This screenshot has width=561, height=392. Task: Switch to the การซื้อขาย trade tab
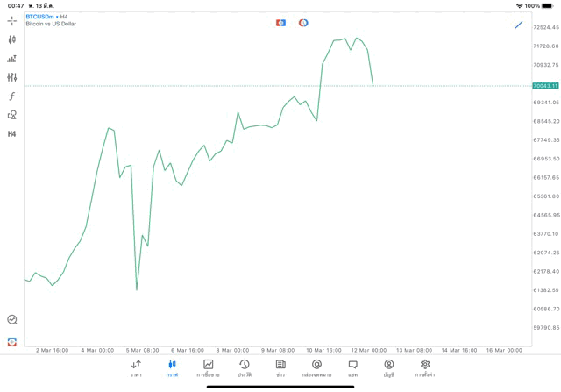click(208, 368)
